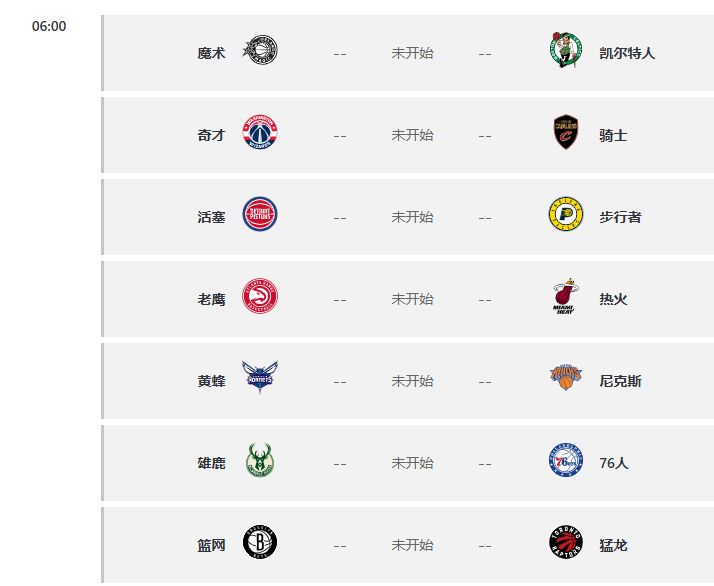714x586 pixels.
Task: Open the Charlotte Hornets logo
Action: (260, 380)
